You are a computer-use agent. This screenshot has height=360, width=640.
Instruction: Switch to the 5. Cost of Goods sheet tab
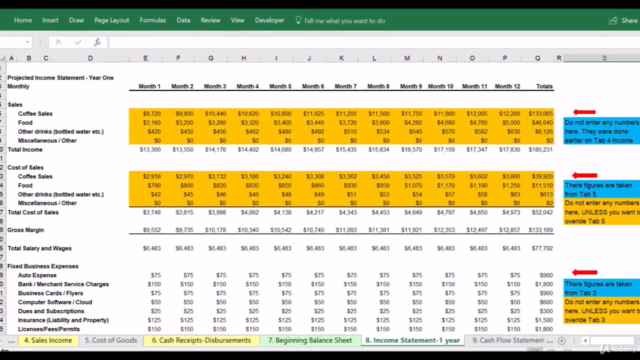[111, 340]
